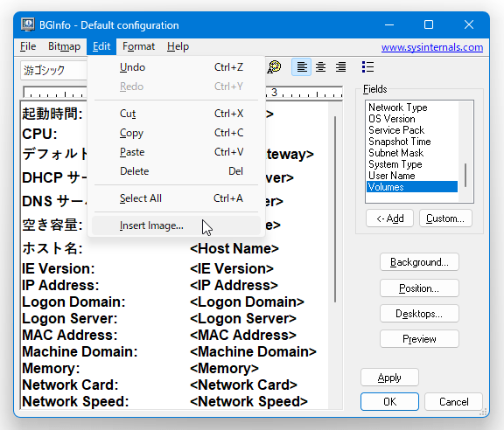Click the <Machine Domain> field text

(x=253, y=351)
